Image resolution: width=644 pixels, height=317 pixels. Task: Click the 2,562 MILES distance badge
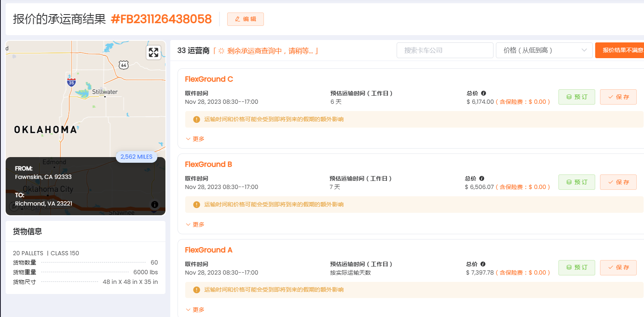(136, 157)
